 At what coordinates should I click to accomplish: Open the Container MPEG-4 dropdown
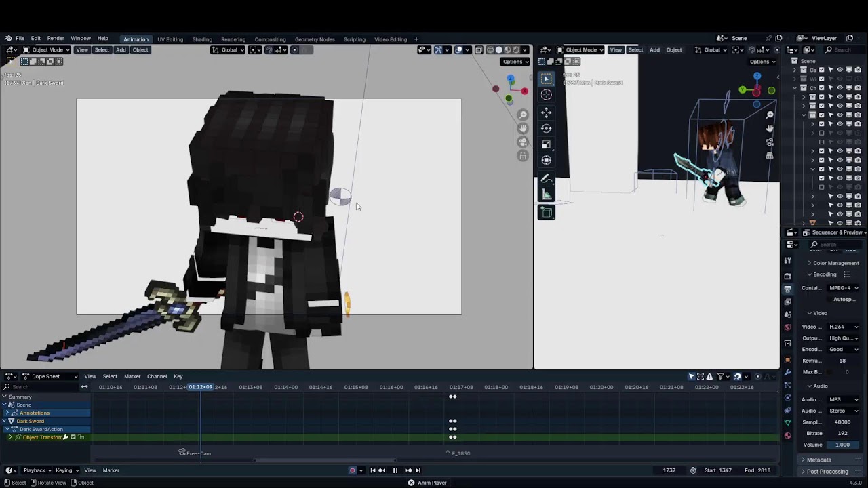843,288
